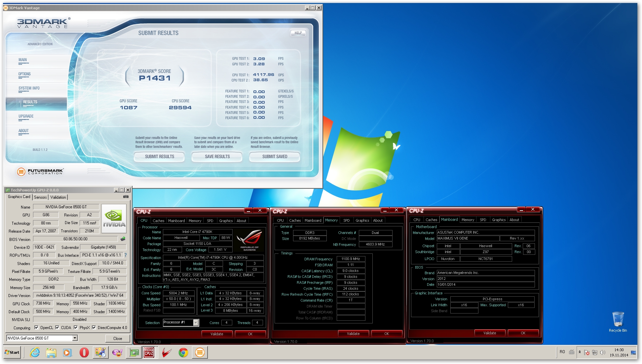Click the SAVE RESULTS button
This screenshot has width=642, height=364.
click(217, 157)
